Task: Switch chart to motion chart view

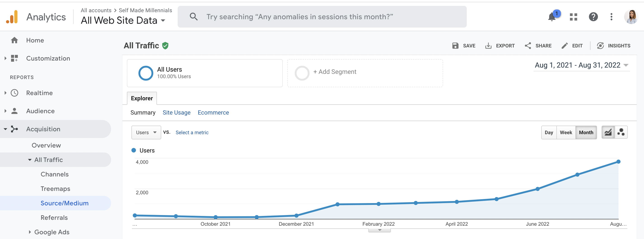Action: [x=621, y=132]
